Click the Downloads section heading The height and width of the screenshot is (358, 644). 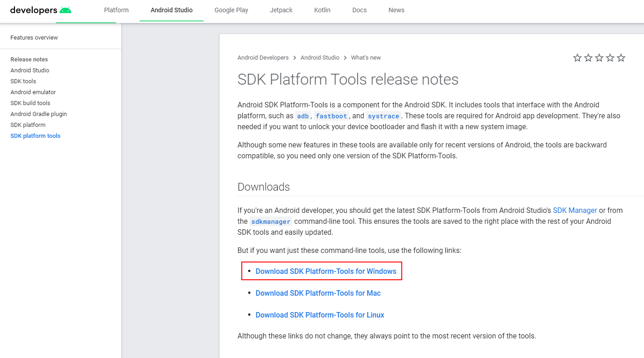[264, 187]
